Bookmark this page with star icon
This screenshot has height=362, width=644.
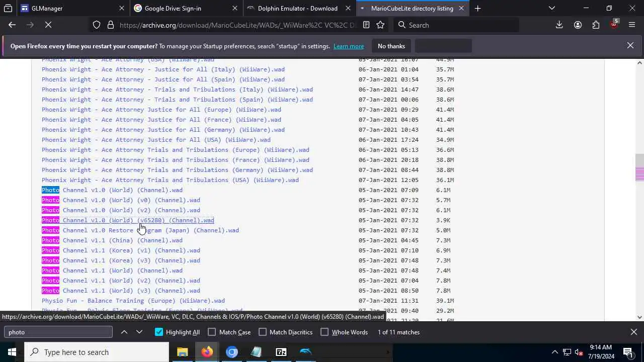click(380, 25)
